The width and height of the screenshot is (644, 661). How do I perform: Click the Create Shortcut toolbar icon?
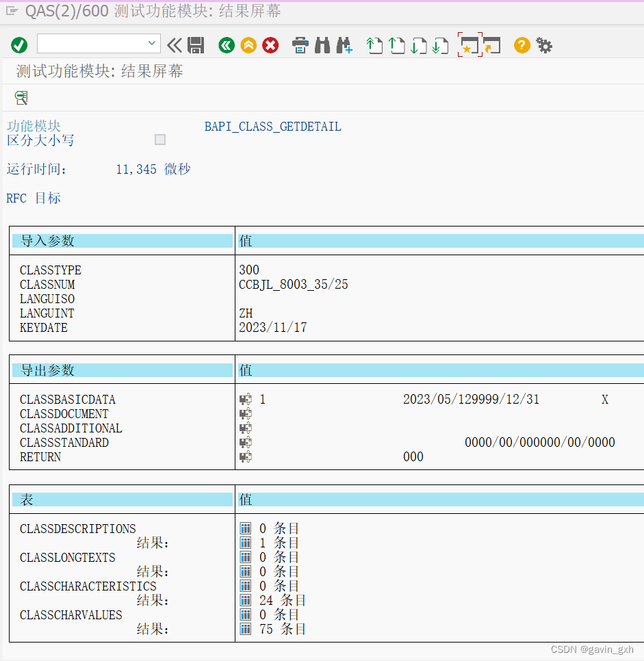click(470, 45)
